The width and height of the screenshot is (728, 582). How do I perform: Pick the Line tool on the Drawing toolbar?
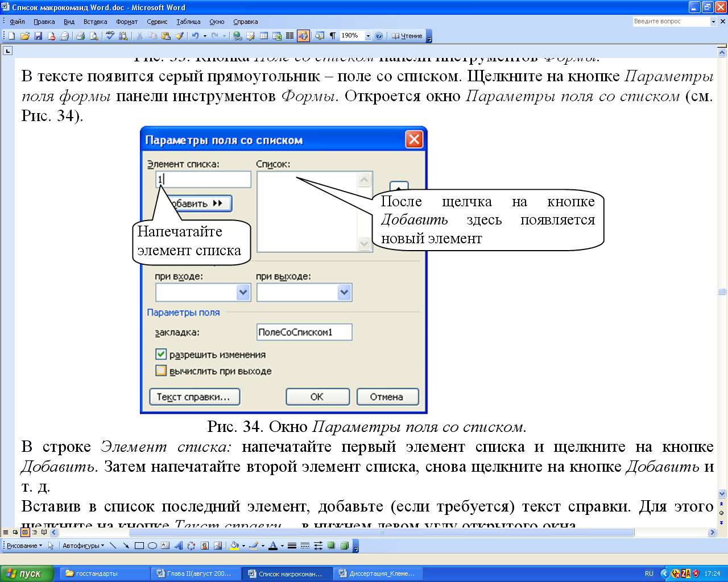click(x=113, y=546)
